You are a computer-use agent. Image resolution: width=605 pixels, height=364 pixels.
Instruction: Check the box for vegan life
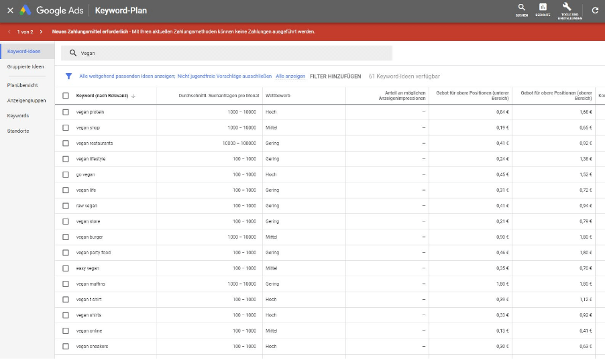(x=66, y=190)
